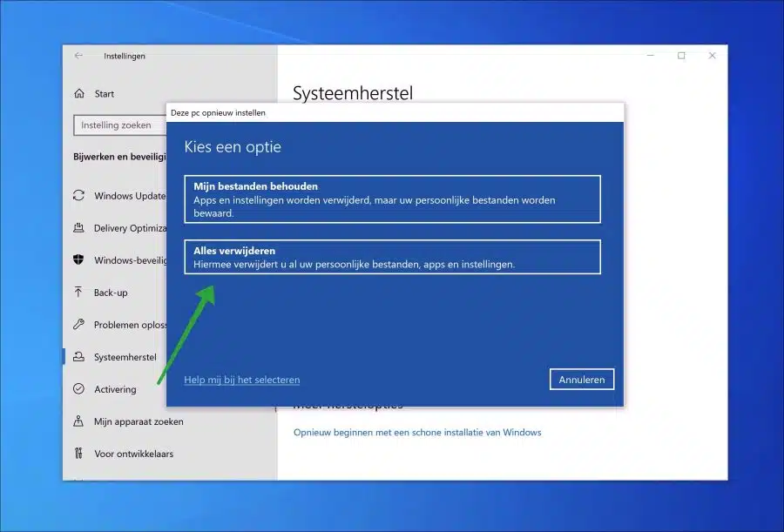The height and width of the screenshot is (532, 784).
Task: Close the Instellingen window
Action: pyautogui.click(x=712, y=56)
